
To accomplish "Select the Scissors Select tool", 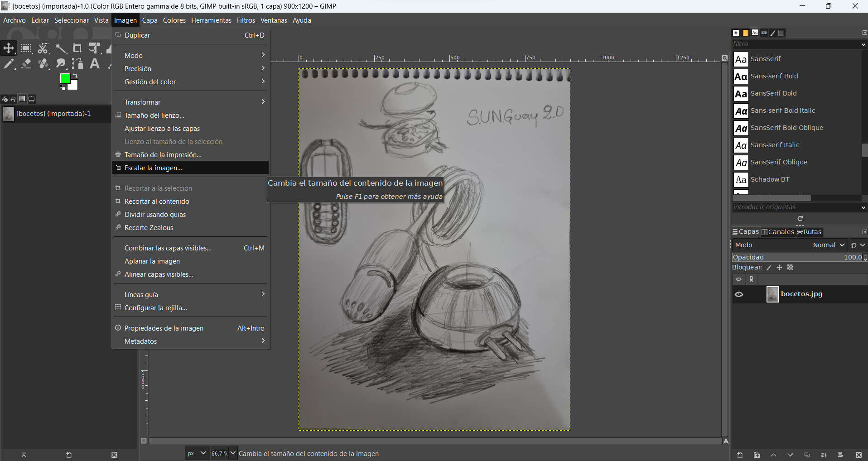I will click(43, 48).
